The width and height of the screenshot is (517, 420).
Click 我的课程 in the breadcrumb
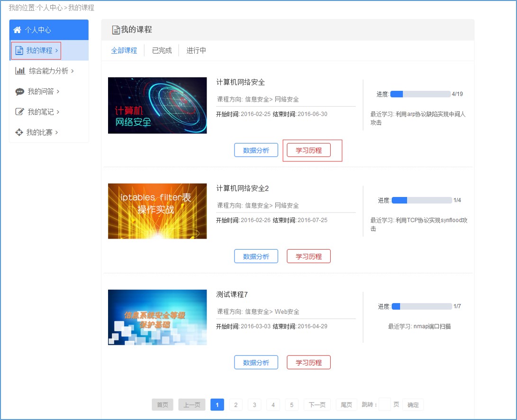click(81, 8)
